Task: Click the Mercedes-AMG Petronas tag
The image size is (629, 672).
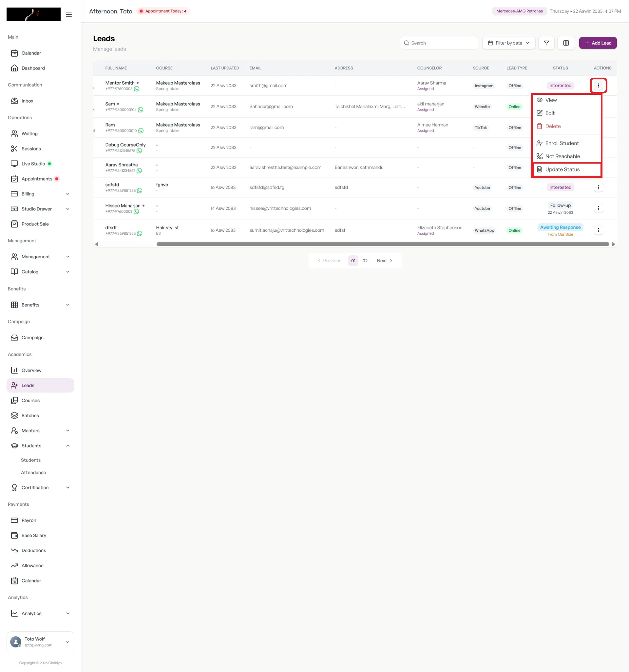Action: click(519, 11)
